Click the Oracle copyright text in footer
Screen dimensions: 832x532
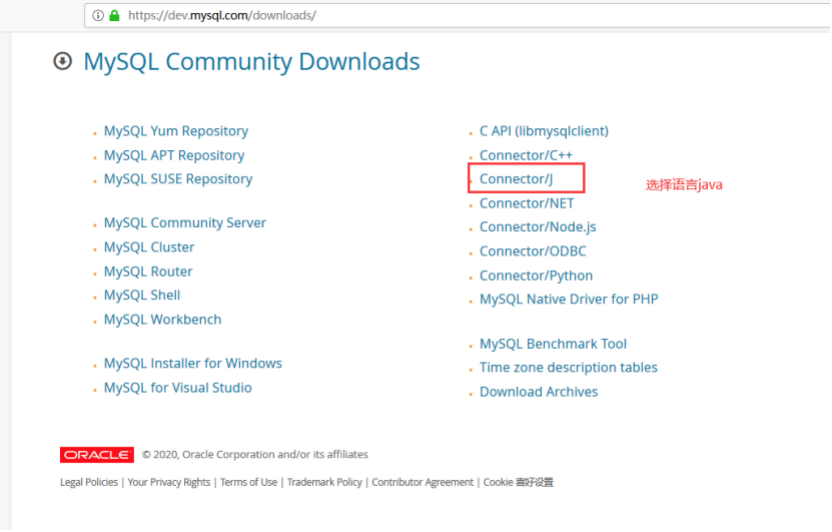coord(255,455)
